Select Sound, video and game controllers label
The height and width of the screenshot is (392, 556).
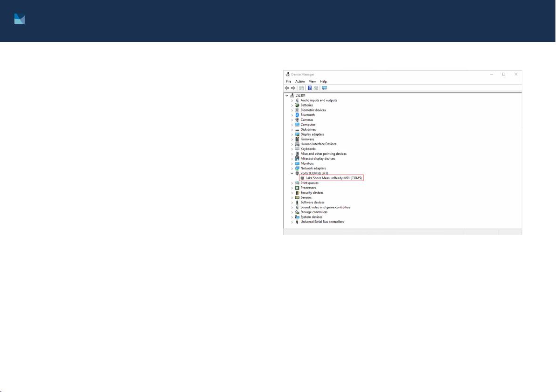point(325,207)
